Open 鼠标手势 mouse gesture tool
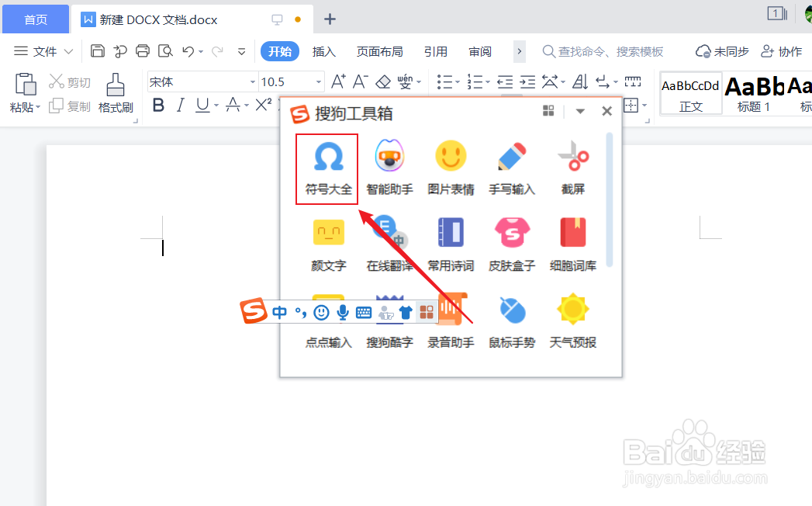 512,321
